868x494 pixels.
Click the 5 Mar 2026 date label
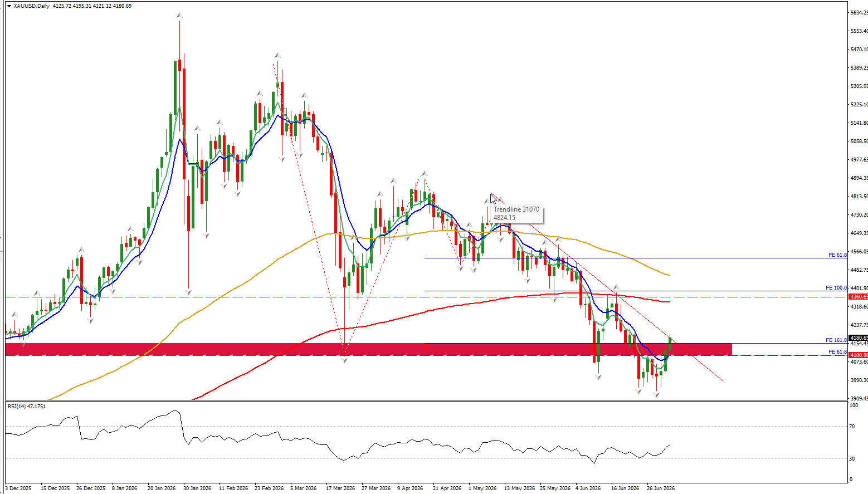(x=303, y=488)
